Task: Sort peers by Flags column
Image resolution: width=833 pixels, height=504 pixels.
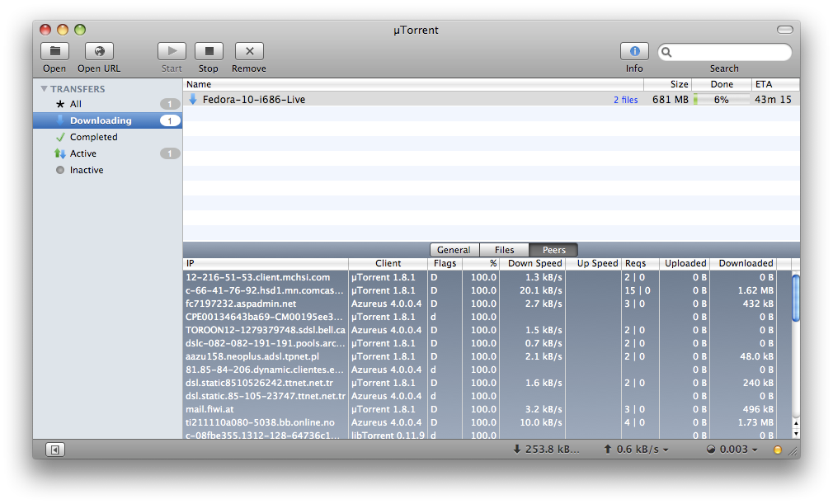Action: pos(445,263)
